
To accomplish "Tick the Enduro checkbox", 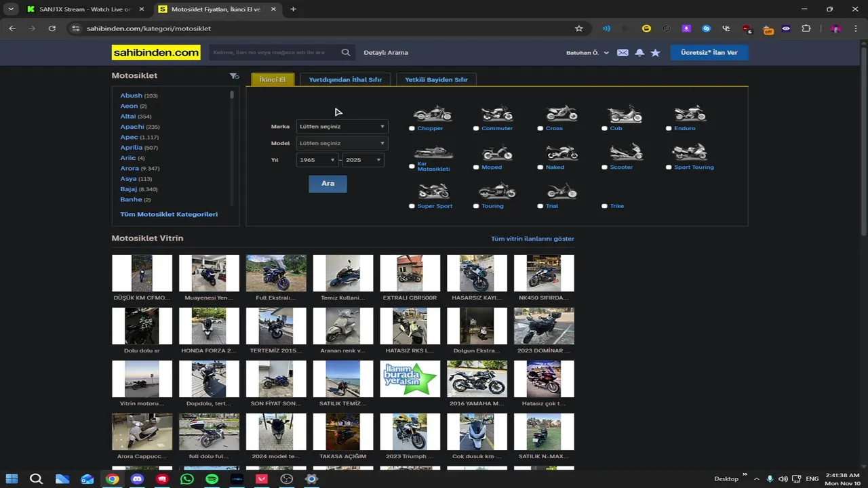I will [669, 128].
